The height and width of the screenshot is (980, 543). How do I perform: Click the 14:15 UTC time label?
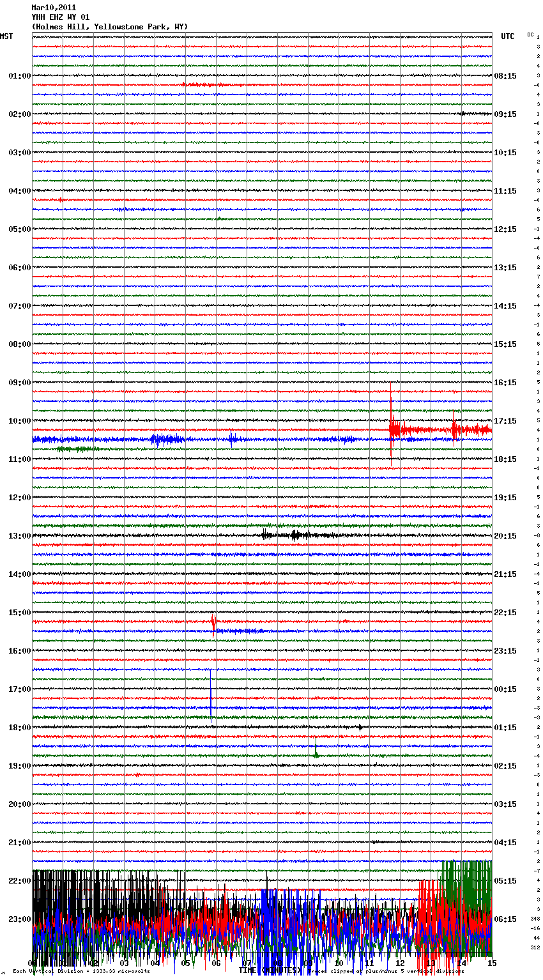pyautogui.click(x=505, y=306)
